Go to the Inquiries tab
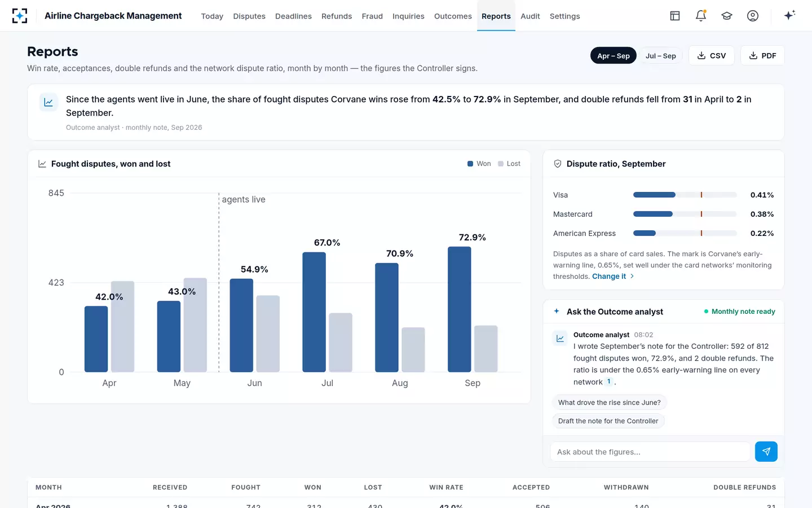 tap(408, 16)
